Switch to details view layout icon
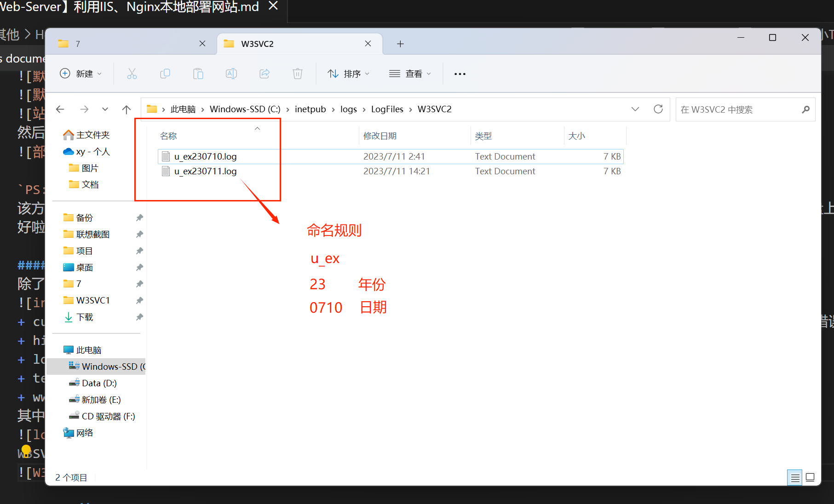This screenshot has width=834, height=504. pos(795,478)
